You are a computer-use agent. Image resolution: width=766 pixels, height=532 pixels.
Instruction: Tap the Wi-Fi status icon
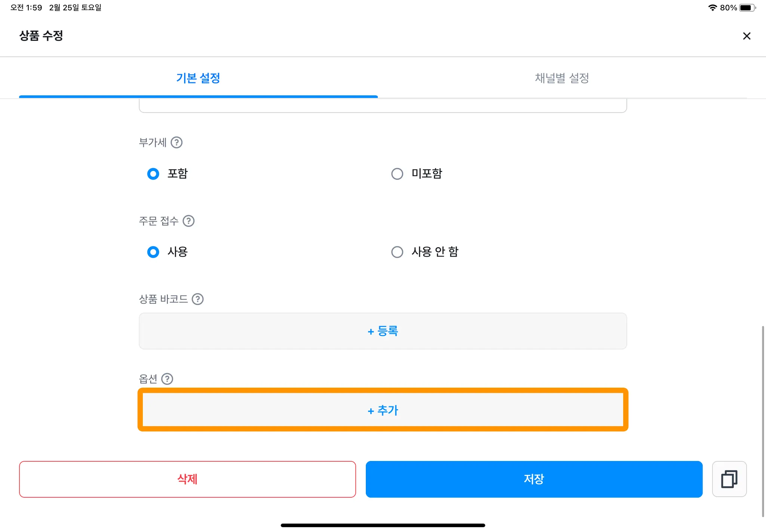713,7
